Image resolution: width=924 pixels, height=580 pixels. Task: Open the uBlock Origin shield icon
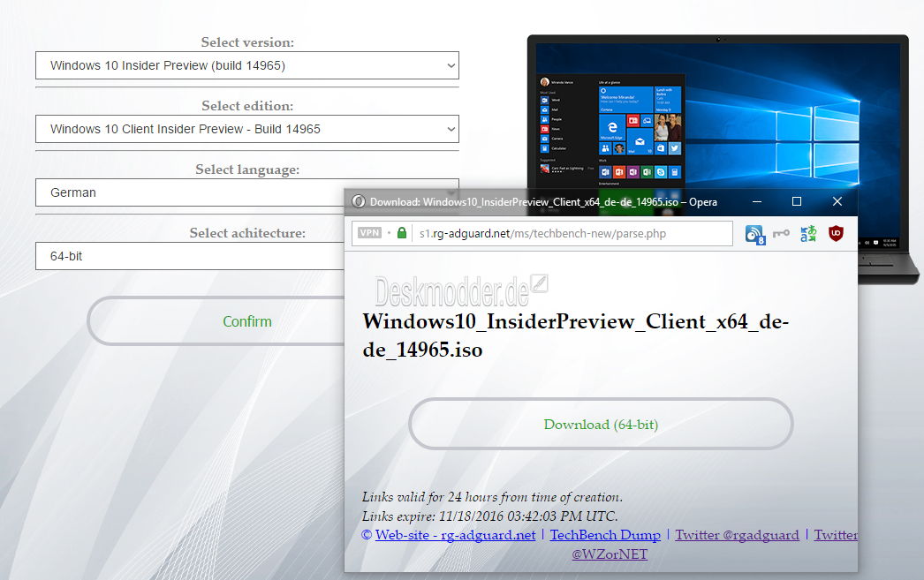[836, 234]
